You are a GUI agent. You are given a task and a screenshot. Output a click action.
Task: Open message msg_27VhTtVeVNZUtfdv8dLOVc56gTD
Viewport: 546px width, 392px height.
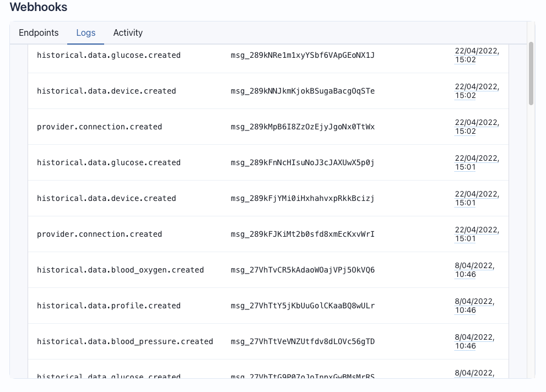click(302, 342)
